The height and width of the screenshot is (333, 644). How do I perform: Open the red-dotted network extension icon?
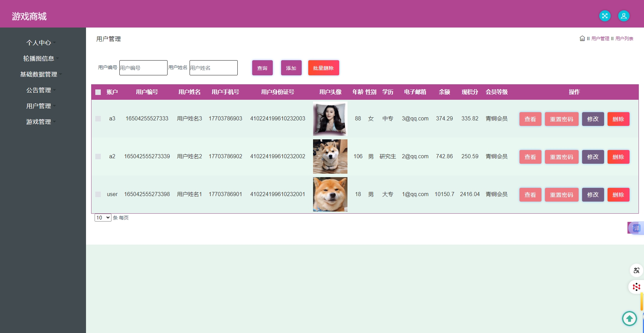pos(636,287)
